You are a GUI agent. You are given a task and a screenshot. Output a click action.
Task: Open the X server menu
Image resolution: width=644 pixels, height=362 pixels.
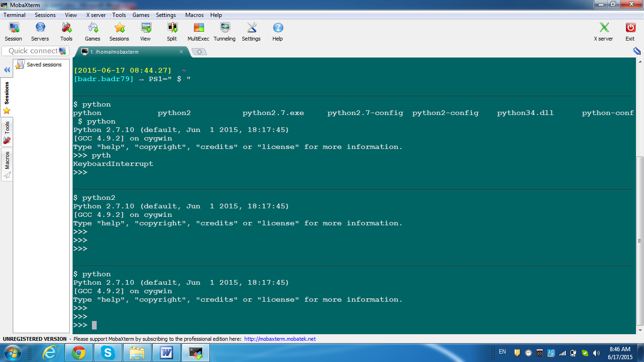(x=96, y=15)
